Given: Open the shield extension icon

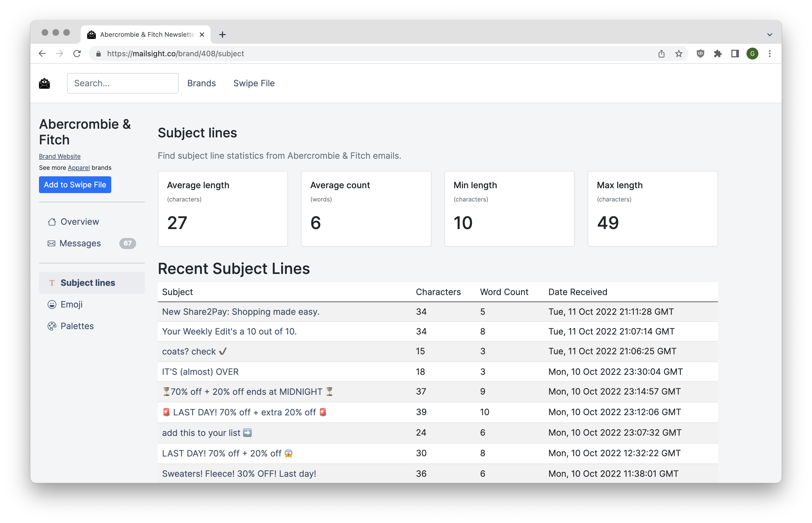Looking at the screenshot, I should [x=700, y=54].
